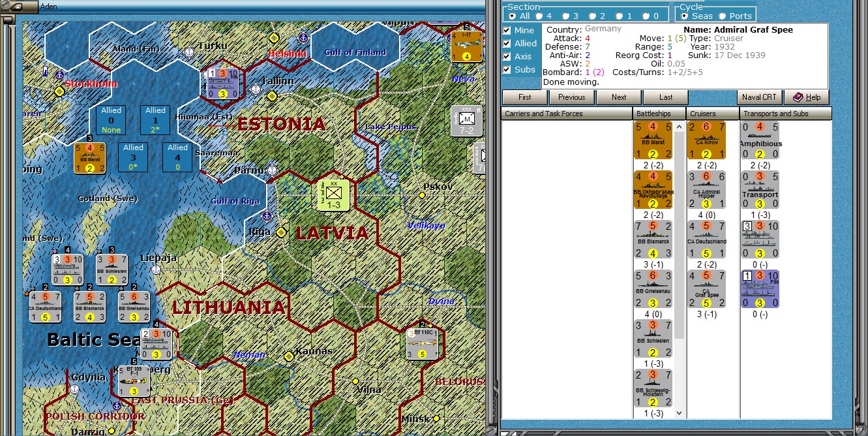Pick the Transport unit counter in list
The height and width of the screenshot is (436, 868).
click(760, 190)
